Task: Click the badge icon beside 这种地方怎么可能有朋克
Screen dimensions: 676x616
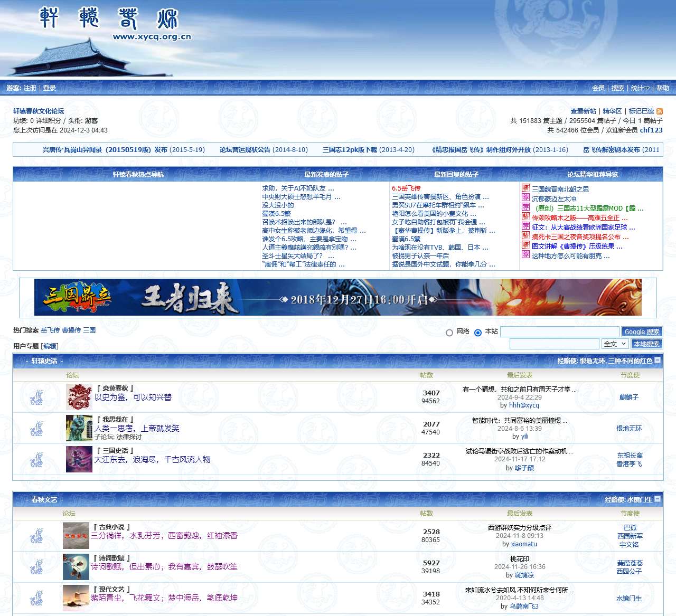Action: click(525, 254)
